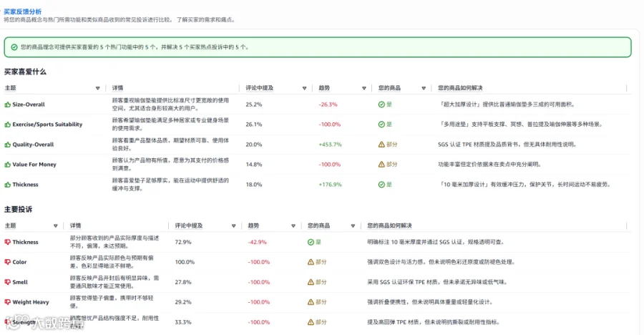Click the 14.8% mention value

tap(254, 165)
